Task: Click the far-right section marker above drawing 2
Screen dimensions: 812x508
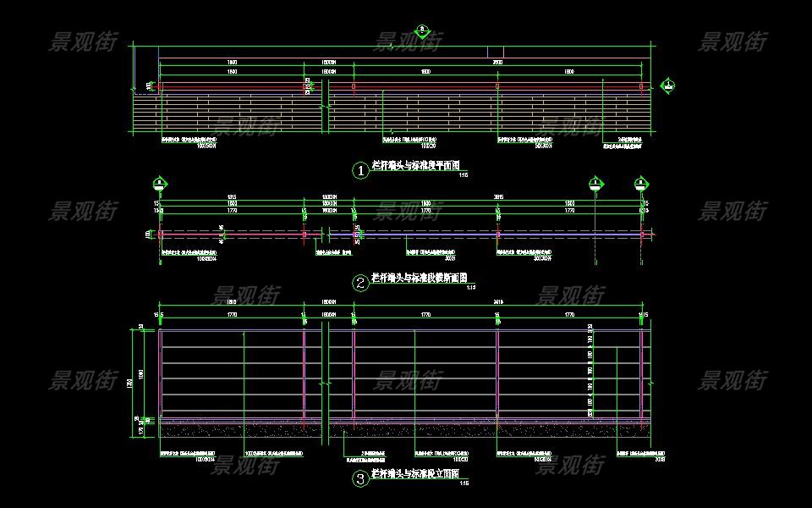Action: tap(641, 184)
